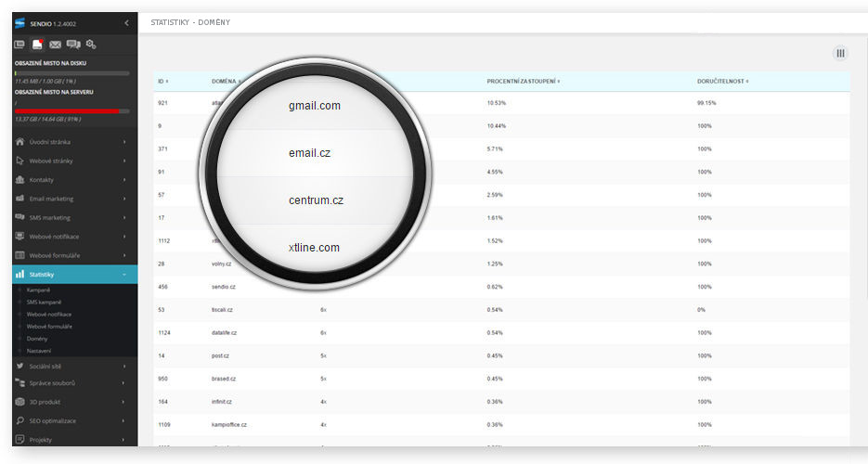Click the cursor icon for Webové stránky
The height and width of the screenshot is (464, 868).
click(x=19, y=161)
